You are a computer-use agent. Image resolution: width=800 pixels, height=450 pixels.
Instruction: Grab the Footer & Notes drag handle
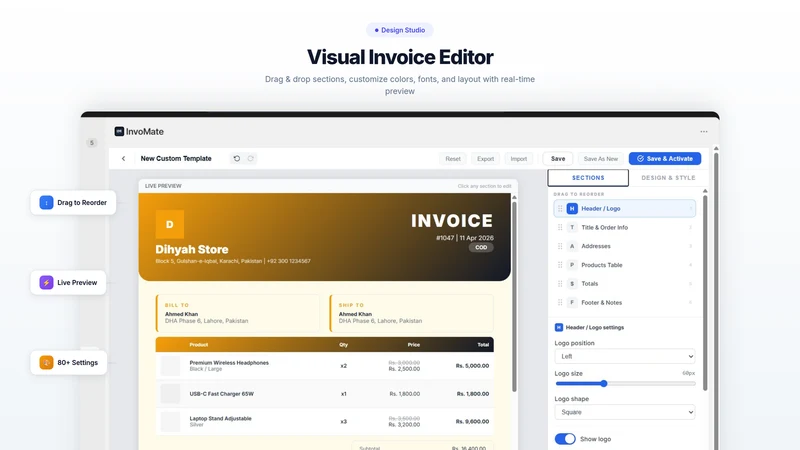click(560, 303)
